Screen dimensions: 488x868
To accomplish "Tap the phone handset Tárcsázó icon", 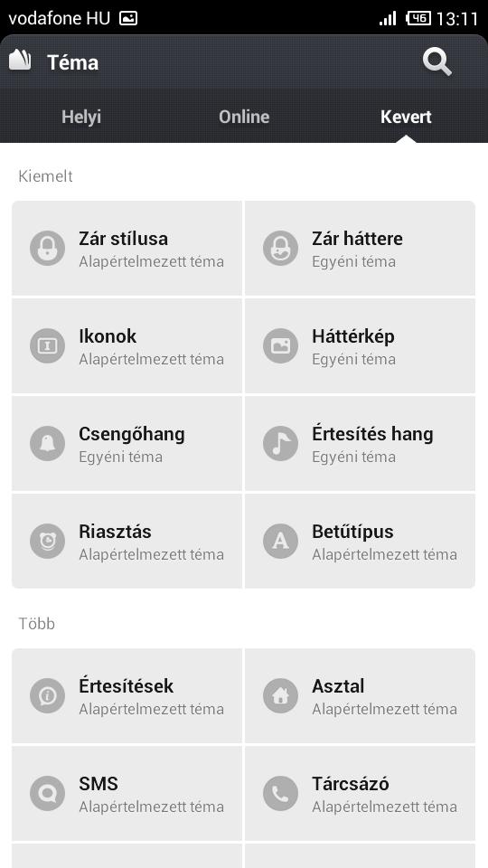I will point(280,793).
